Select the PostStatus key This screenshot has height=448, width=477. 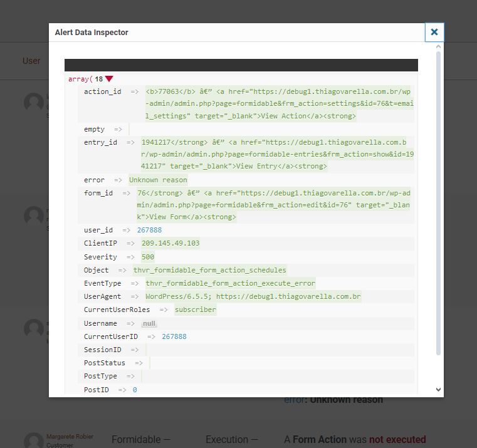point(104,363)
